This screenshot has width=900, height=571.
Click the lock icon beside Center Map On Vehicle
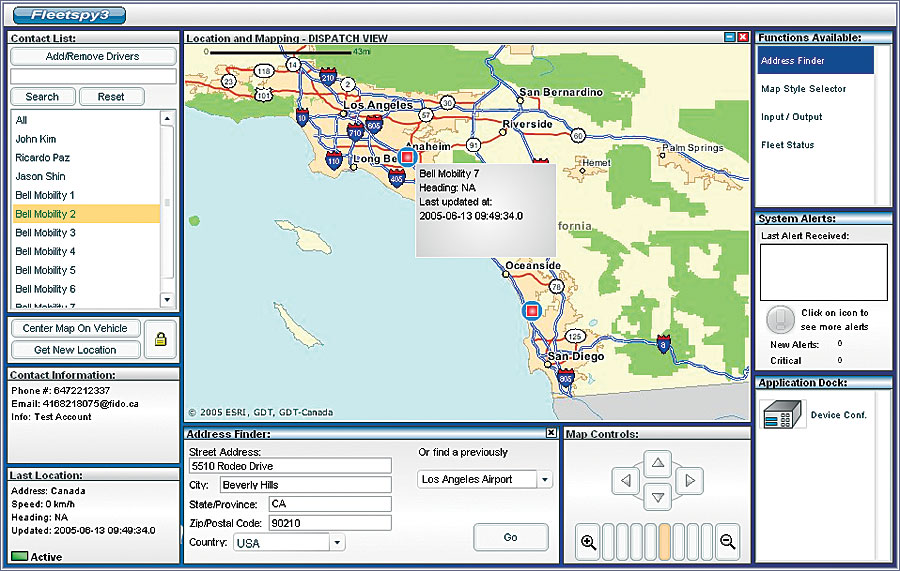point(160,339)
